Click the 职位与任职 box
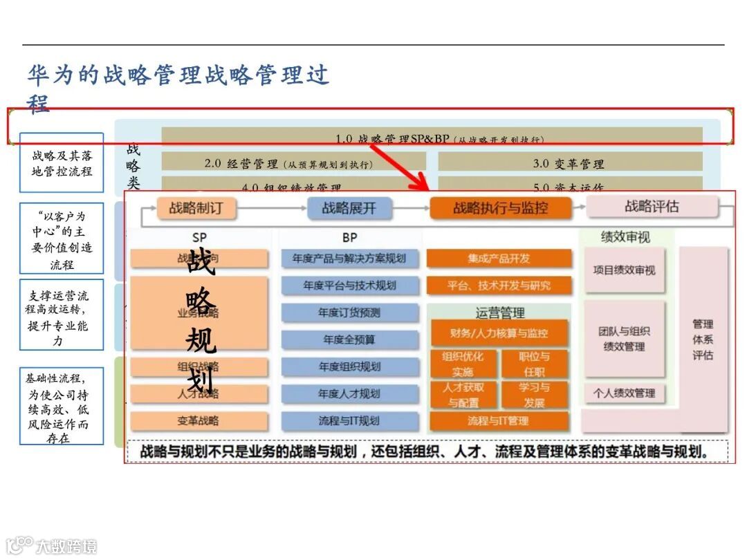The height and width of the screenshot is (560, 747). coord(534,364)
